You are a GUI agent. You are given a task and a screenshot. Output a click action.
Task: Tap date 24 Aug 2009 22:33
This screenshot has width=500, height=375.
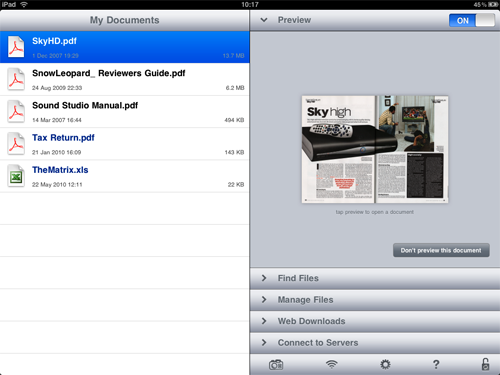coord(57,88)
